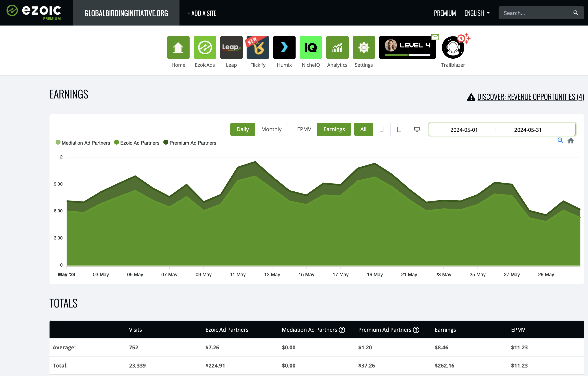
Task: Click the Level 4 profile badge
Action: [407, 47]
